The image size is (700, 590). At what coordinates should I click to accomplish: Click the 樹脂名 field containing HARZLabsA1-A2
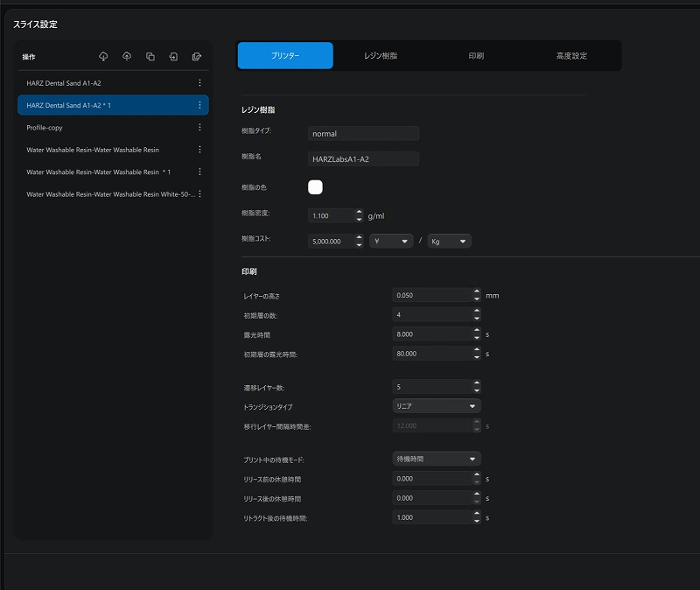pyautogui.click(x=363, y=159)
